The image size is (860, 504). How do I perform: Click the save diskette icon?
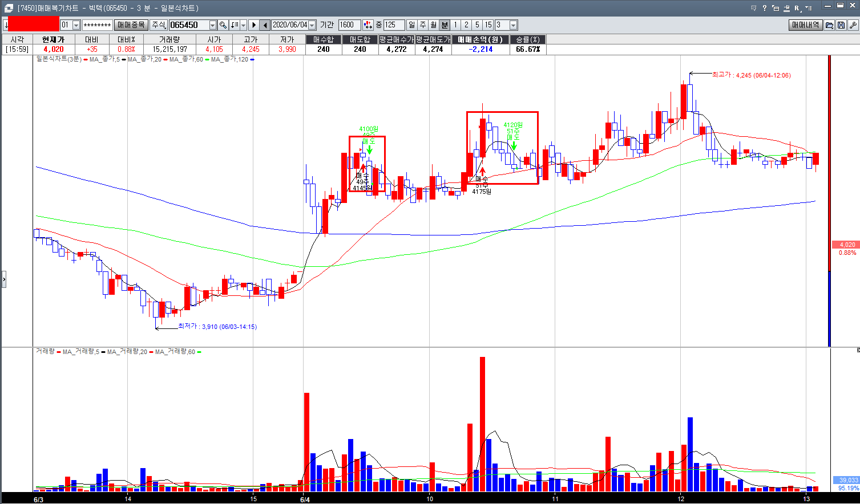(x=841, y=25)
